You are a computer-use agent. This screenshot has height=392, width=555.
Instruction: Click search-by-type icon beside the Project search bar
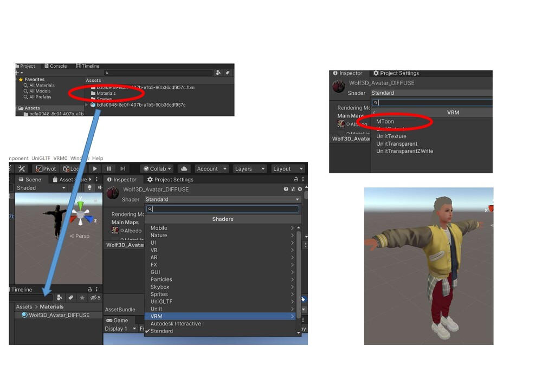tap(218, 73)
